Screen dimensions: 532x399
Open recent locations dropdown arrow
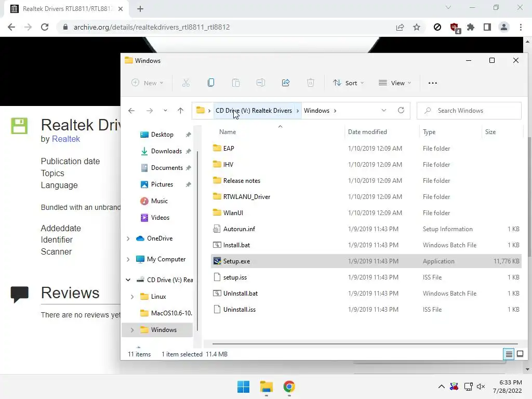click(165, 111)
